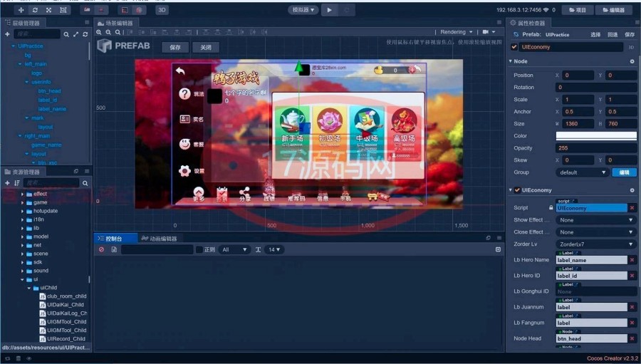Open the Group default dropdown
641x364 pixels.
tap(582, 172)
